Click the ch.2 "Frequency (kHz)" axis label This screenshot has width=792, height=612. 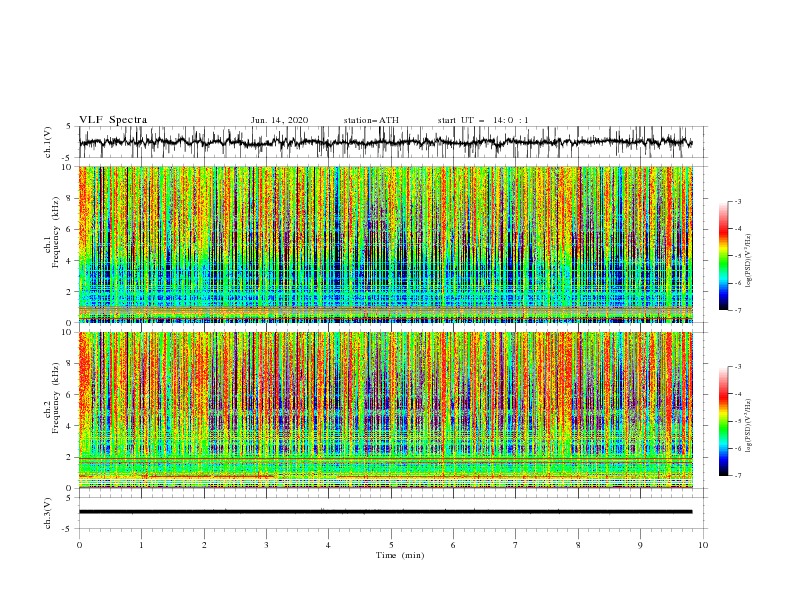[55, 398]
